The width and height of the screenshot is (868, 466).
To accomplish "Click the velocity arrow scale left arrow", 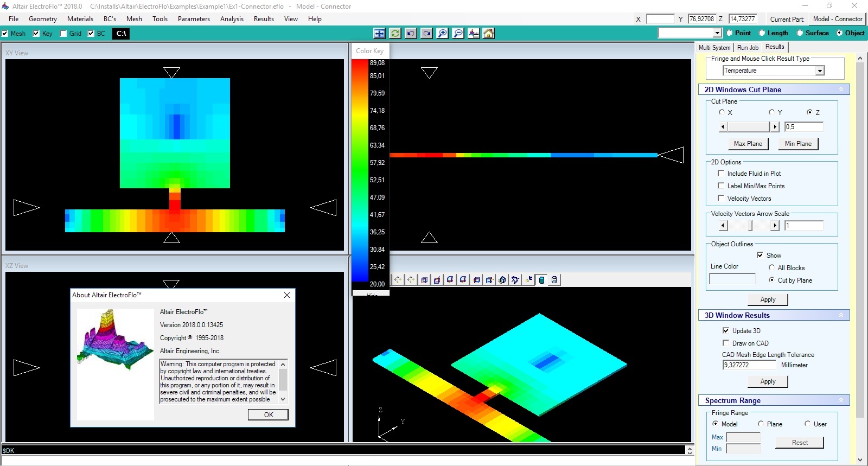I will (x=723, y=226).
